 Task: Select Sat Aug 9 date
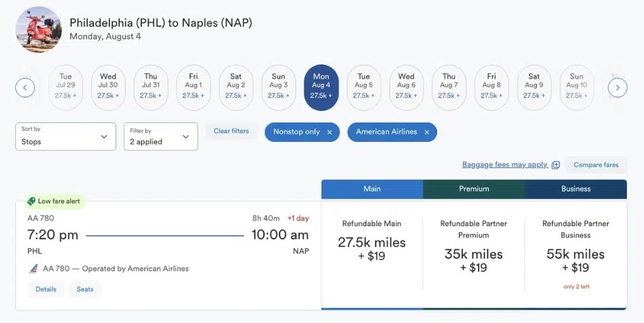(534, 88)
